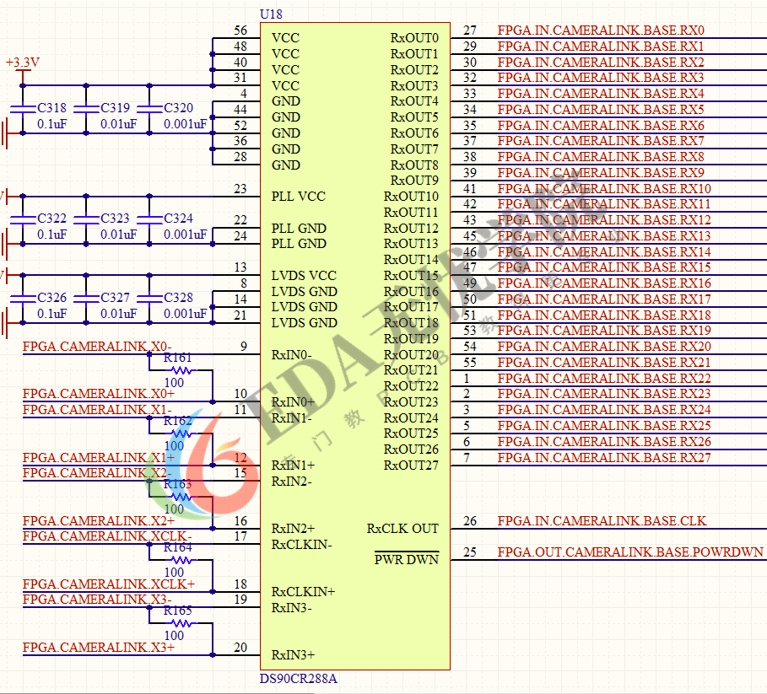This screenshot has height=694, width=767.
Task: Click net label FPGA.CAMERALINK.X0+
Action: tap(98, 393)
